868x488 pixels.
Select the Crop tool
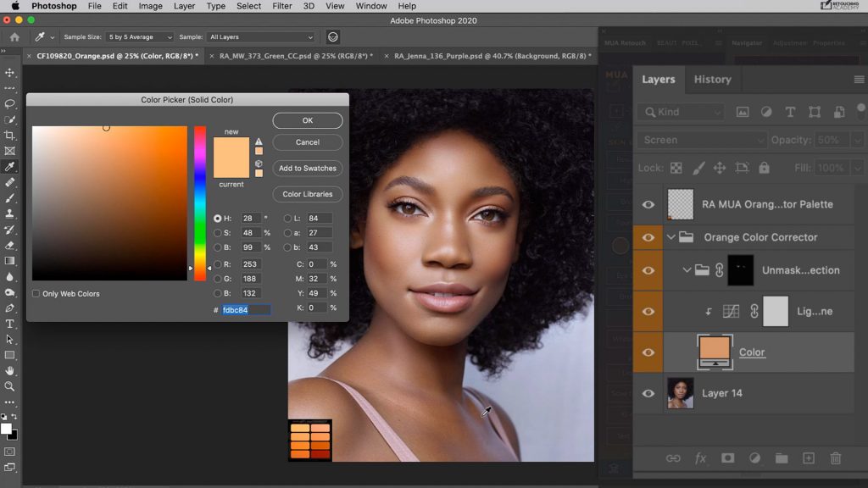(x=11, y=135)
